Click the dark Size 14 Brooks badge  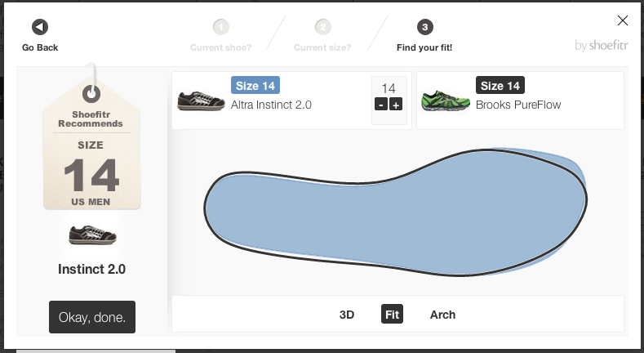[500, 85]
